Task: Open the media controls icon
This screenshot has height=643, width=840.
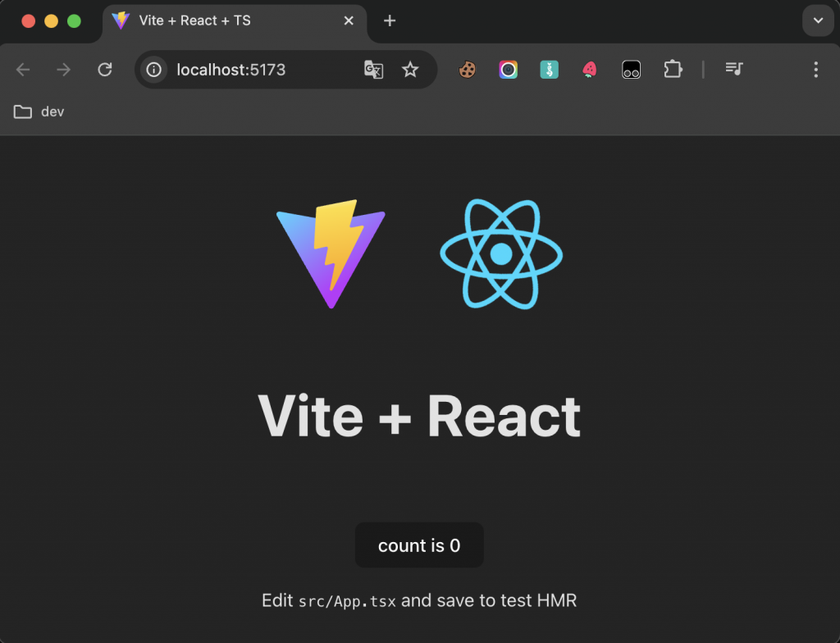Action: pyautogui.click(x=734, y=69)
